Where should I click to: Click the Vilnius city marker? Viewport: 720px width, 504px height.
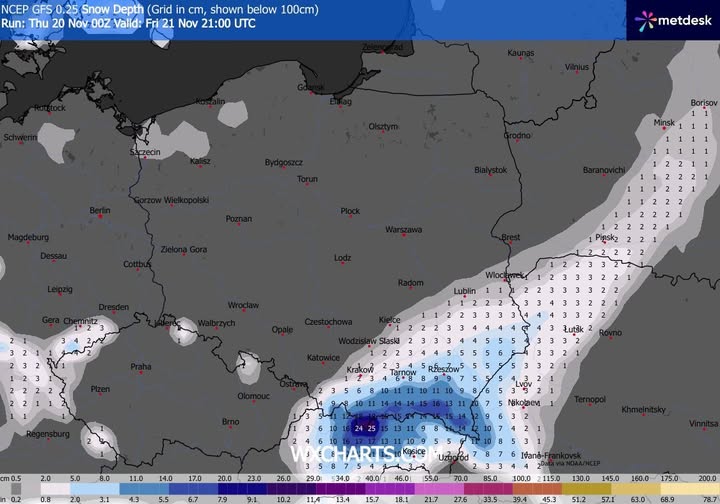pos(577,73)
